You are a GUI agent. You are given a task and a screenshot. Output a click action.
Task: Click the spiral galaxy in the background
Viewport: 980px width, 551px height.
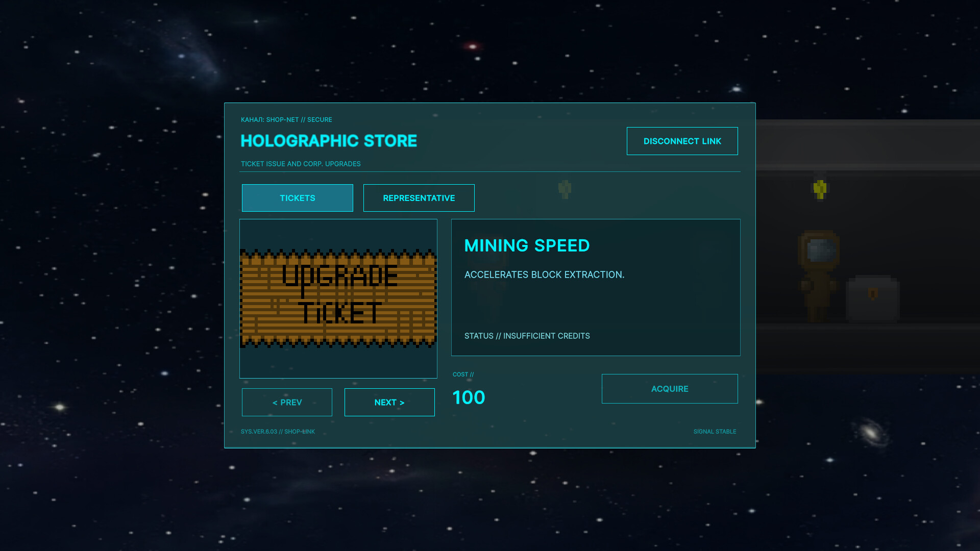tap(871, 432)
